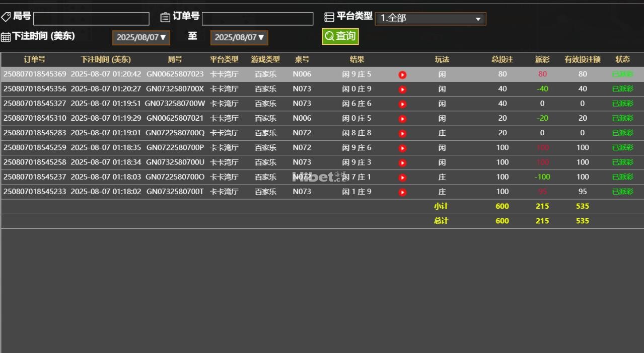
Task: Play replay for round GN0732580700X
Action: (x=402, y=90)
